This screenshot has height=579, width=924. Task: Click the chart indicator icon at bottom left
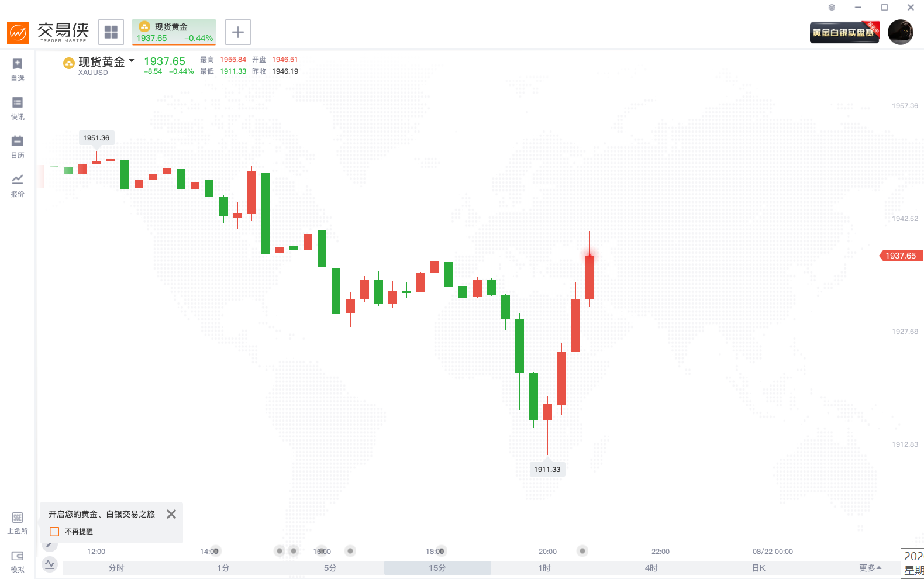(x=50, y=564)
